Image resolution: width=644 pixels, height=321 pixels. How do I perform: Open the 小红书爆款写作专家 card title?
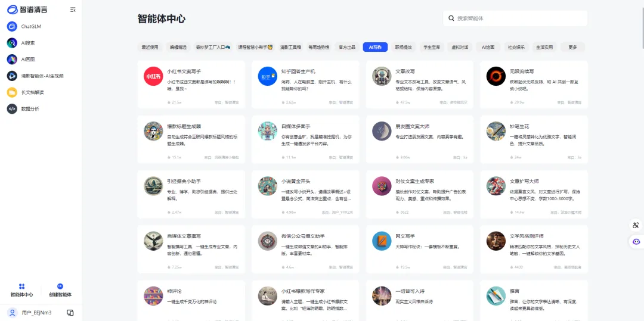(x=303, y=291)
